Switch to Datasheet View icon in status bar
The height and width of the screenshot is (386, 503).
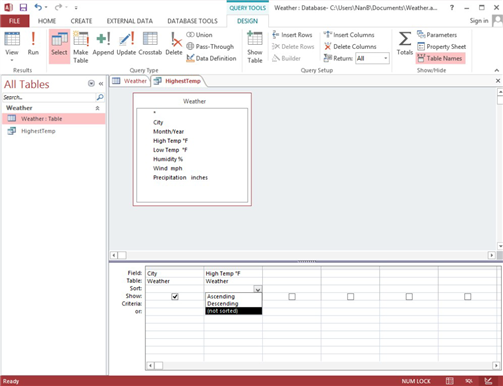[x=449, y=381]
